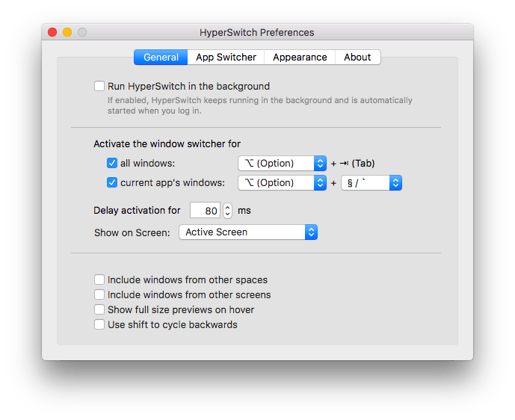Enable Use shift to cycle backwards

[99, 324]
